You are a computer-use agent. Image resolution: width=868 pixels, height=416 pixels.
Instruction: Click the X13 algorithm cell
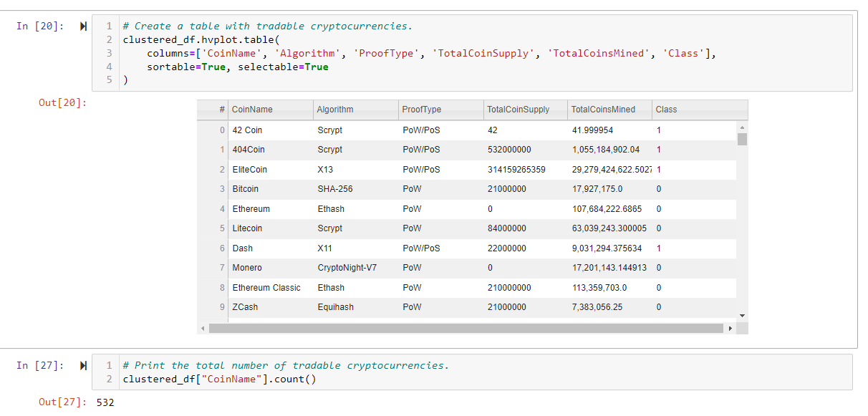pos(357,170)
